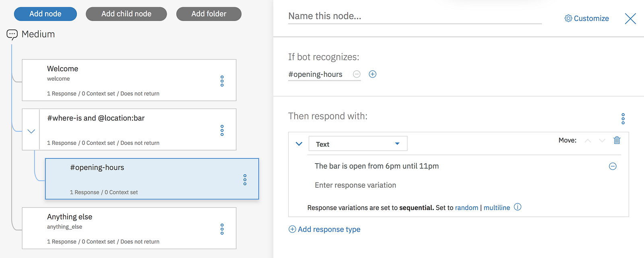Open the Text response type dropdown
644x258 pixels.
[x=358, y=144]
